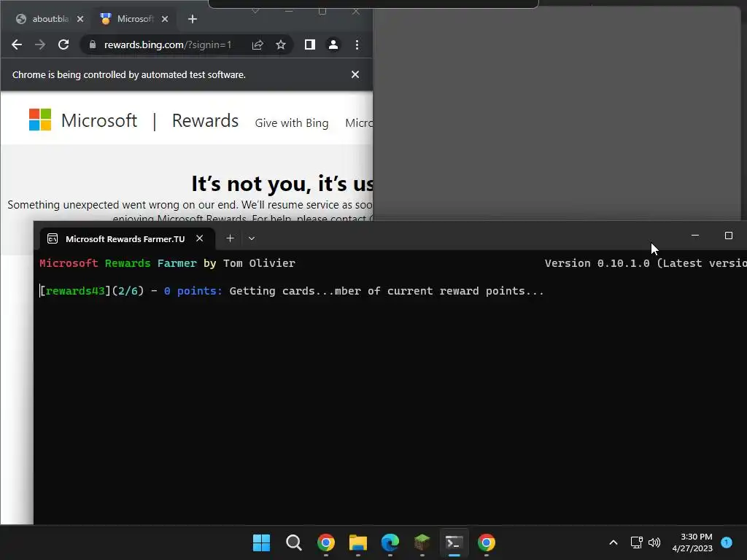The image size is (747, 560).
Task: Click the lock icon in address bar
Action: point(93,44)
